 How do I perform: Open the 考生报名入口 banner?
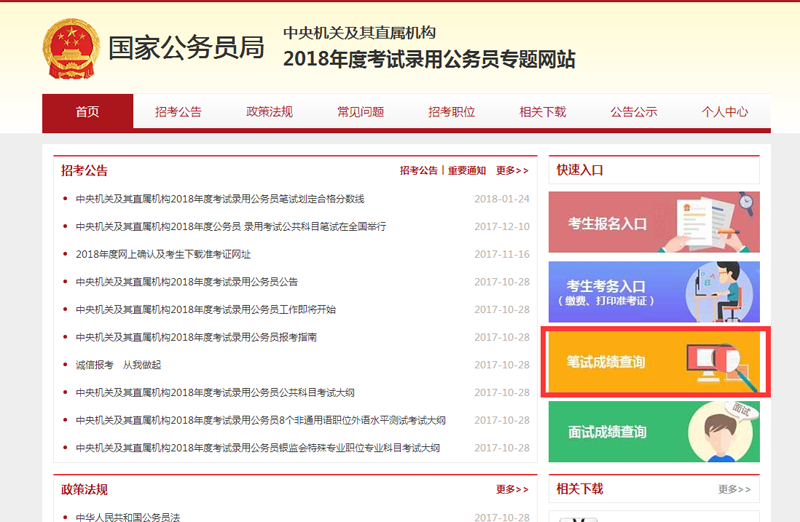(654, 222)
